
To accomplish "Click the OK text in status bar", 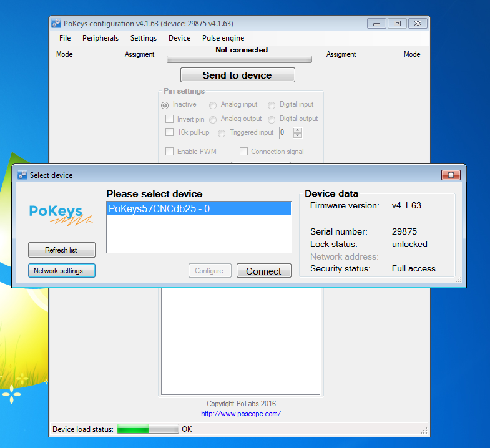I will tap(187, 429).
